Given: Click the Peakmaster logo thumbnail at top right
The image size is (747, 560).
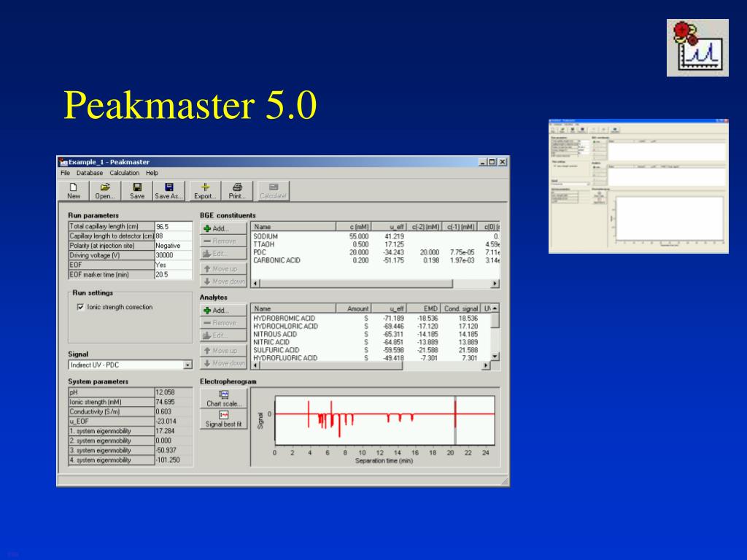Looking at the screenshot, I should pyautogui.click(x=697, y=47).
